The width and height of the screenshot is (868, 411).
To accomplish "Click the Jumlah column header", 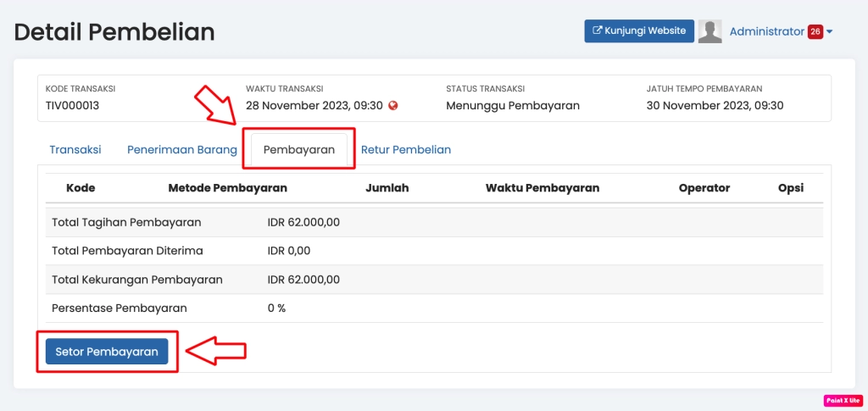I will coord(387,188).
